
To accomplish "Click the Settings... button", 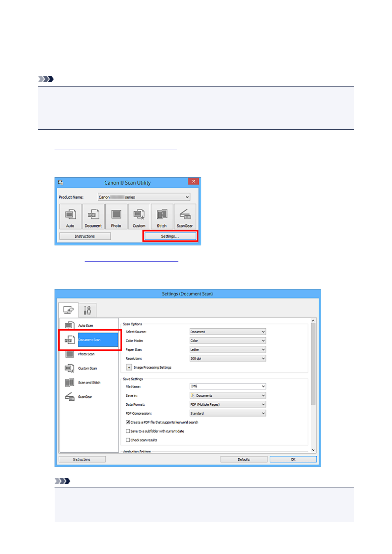I will click(170, 236).
